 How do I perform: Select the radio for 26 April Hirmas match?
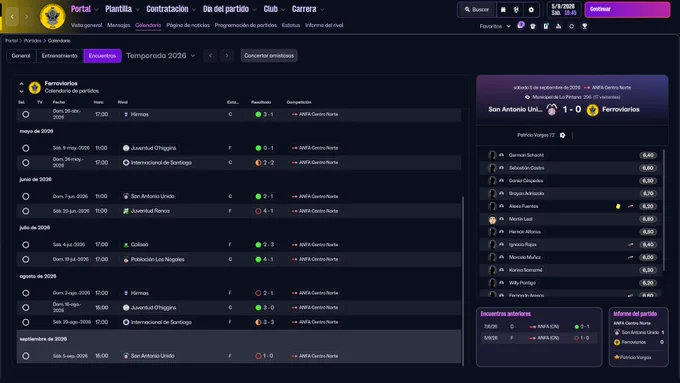click(x=26, y=115)
